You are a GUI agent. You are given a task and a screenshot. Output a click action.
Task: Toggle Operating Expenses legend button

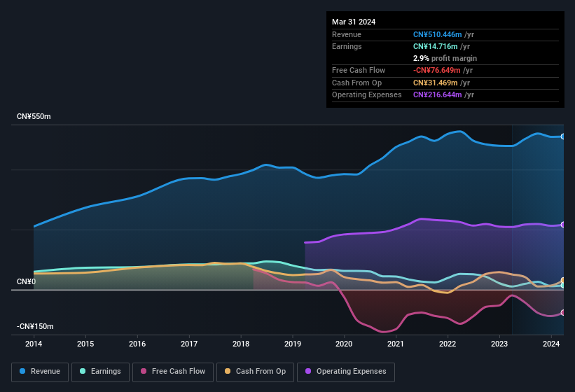coord(346,372)
